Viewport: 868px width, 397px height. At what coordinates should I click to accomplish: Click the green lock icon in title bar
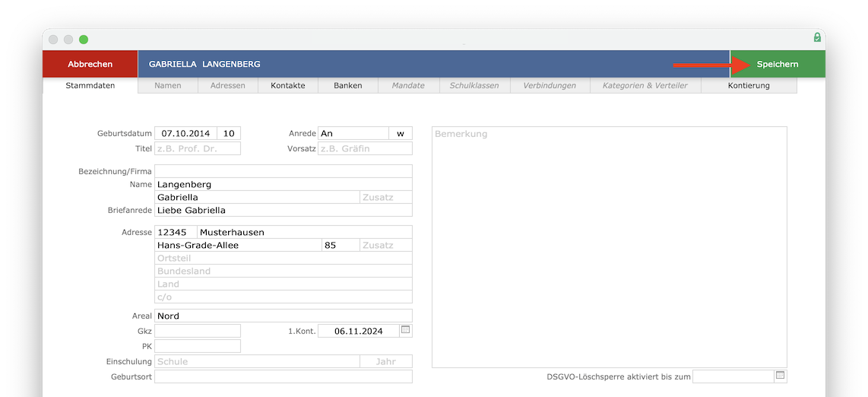[817, 38]
